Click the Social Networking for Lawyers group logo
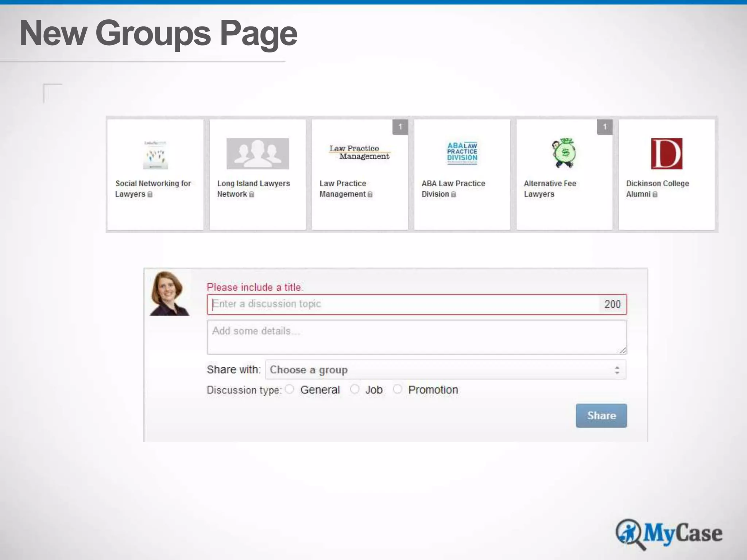The width and height of the screenshot is (747, 560). 155,155
